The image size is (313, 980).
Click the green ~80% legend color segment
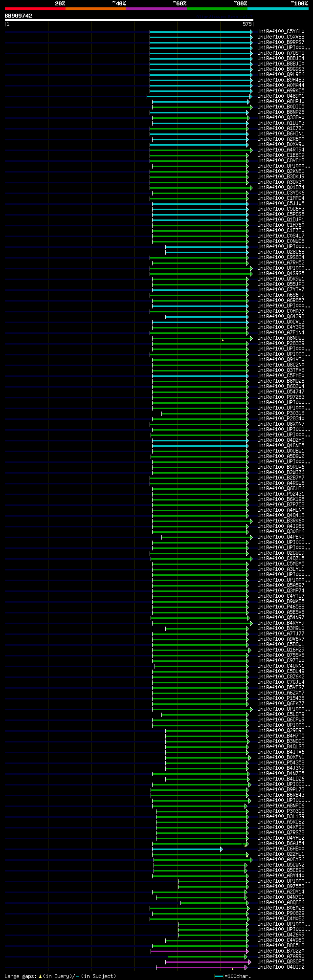click(217, 9)
